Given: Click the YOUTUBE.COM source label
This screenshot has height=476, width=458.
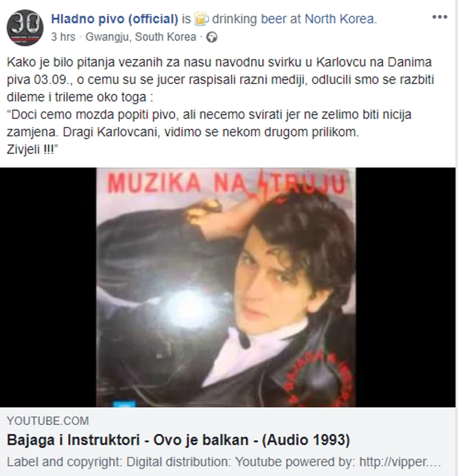Looking at the screenshot, I should coord(48,421).
